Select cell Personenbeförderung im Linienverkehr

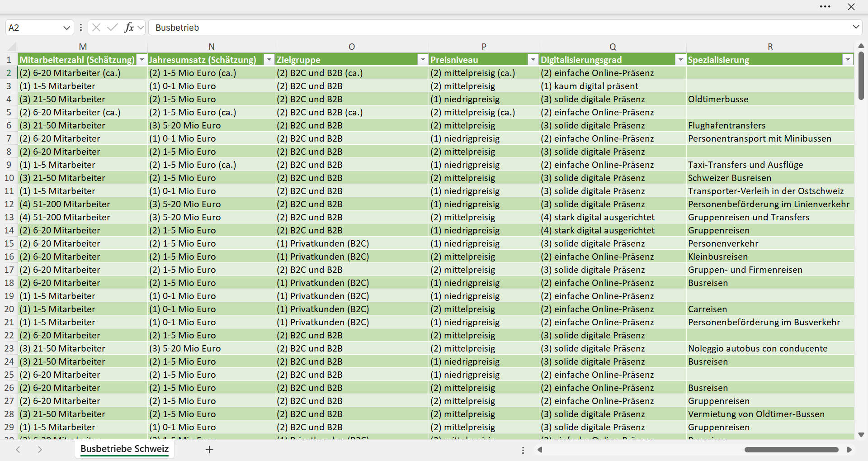pos(770,204)
